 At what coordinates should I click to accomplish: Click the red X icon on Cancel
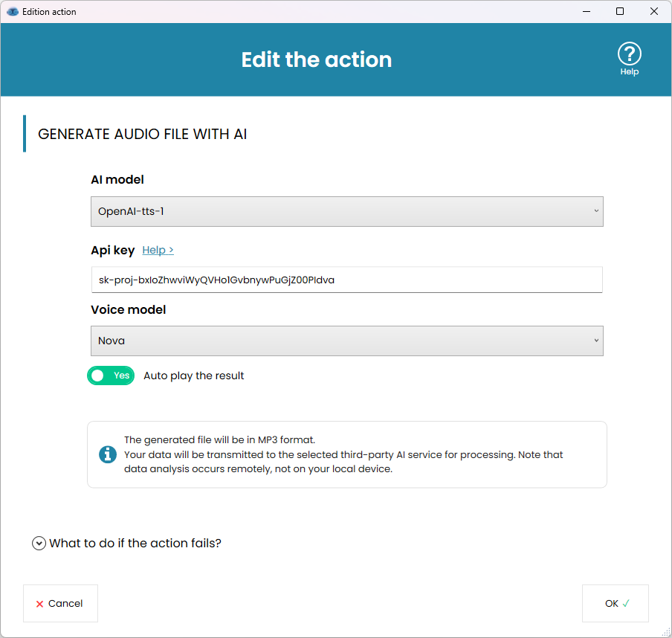[39, 604]
